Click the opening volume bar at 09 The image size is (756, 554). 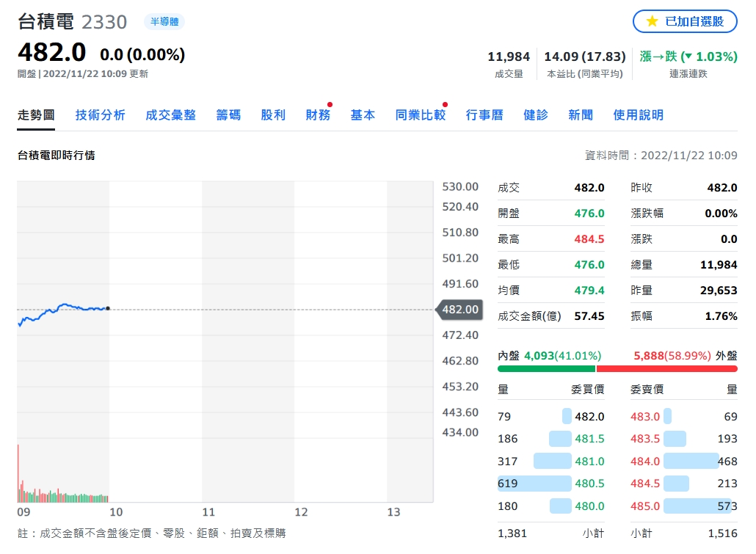click(18, 473)
